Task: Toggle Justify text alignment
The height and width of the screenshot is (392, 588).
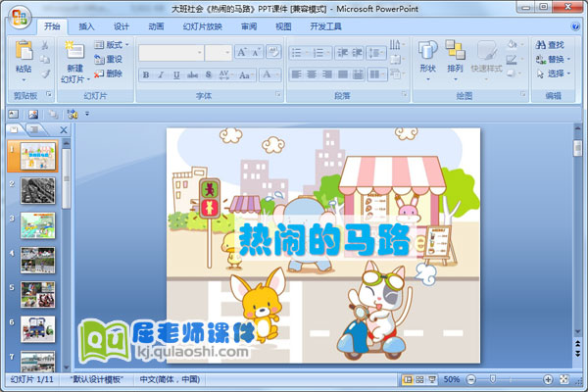Action: click(x=343, y=74)
